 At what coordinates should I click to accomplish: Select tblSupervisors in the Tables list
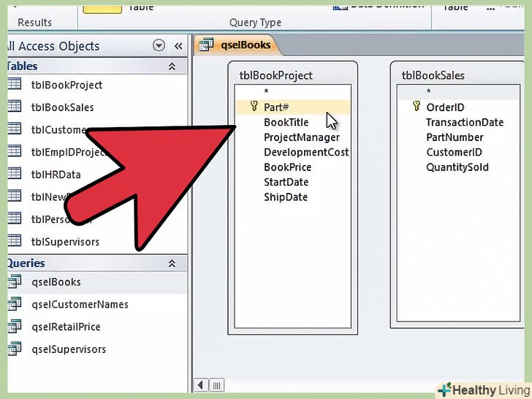point(65,242)
